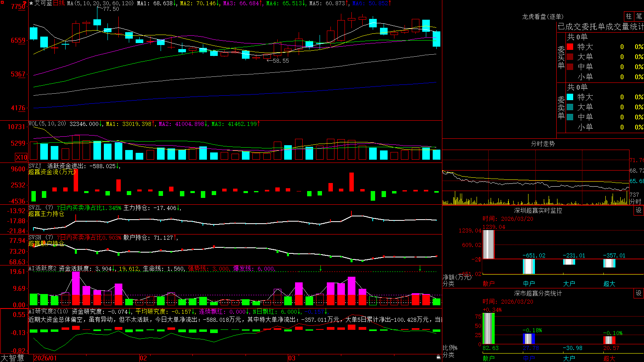Click the 分时 label beside mini chart
Screen dimensions: 644x362
[x=636, y=202]
